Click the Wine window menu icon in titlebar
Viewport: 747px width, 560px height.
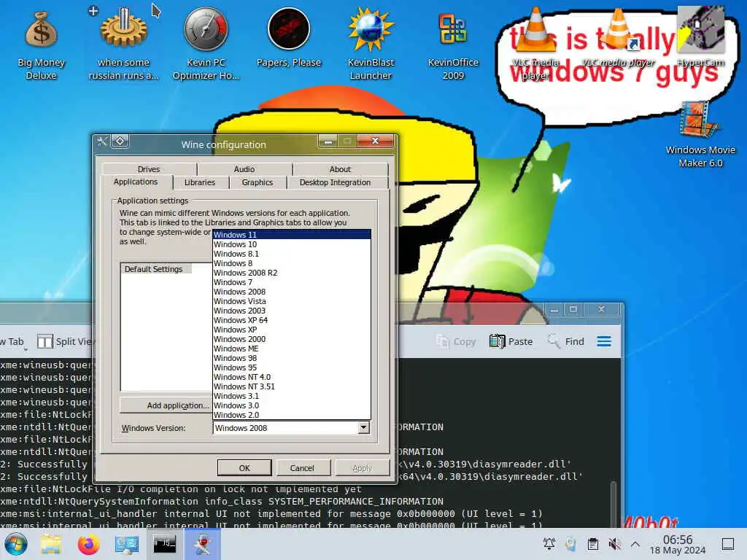(x=102, y=141)
